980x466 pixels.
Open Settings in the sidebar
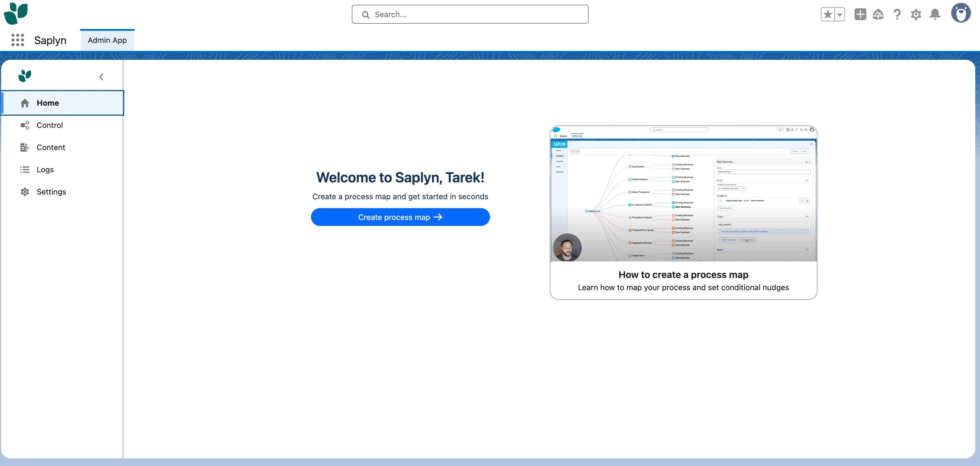(x=63, y=192)
